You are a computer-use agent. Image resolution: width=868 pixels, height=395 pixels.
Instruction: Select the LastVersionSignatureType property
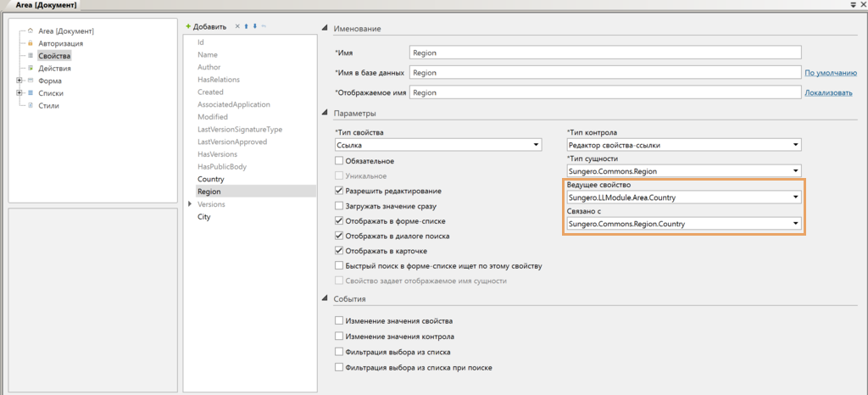240,130
